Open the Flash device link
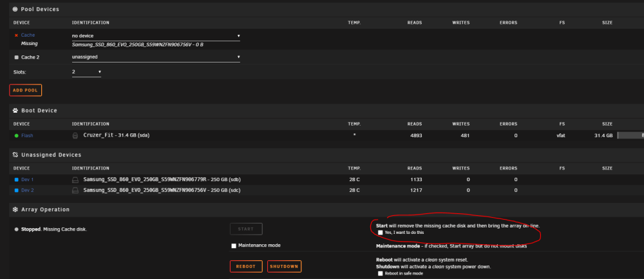This screenshot has width=644, height=279. coord(27,135)
